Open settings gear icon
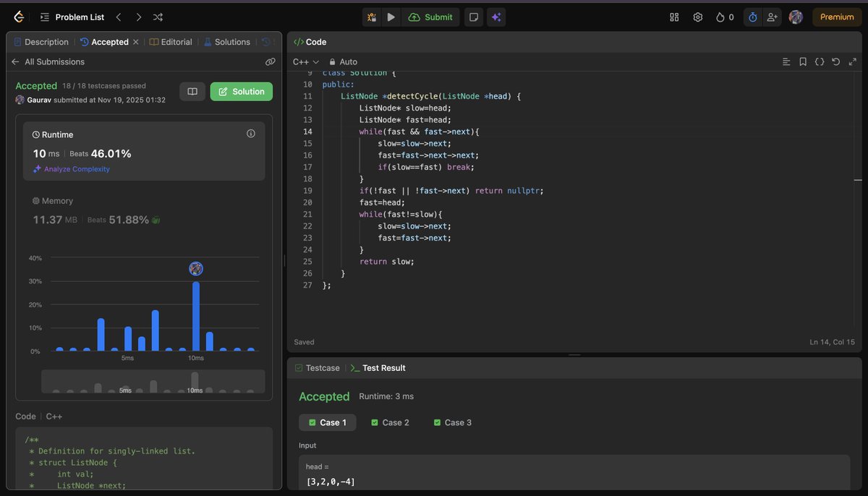 coord(697,17)
